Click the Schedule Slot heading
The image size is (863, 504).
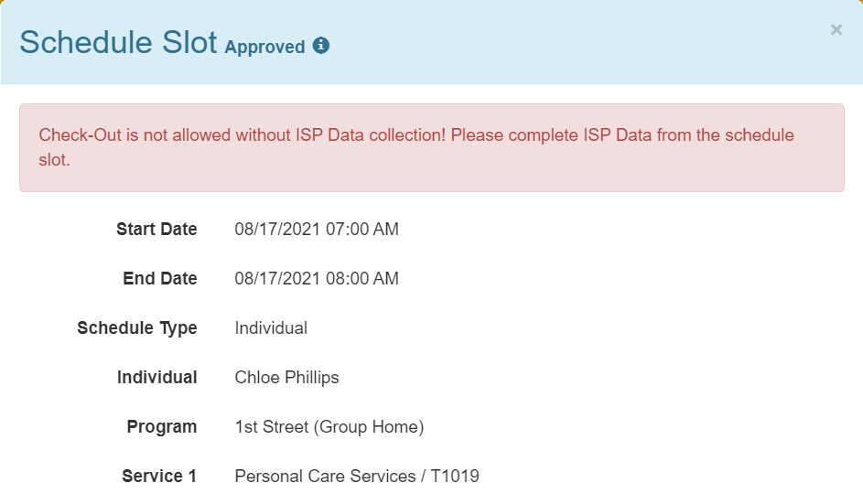tap(118, 42)
